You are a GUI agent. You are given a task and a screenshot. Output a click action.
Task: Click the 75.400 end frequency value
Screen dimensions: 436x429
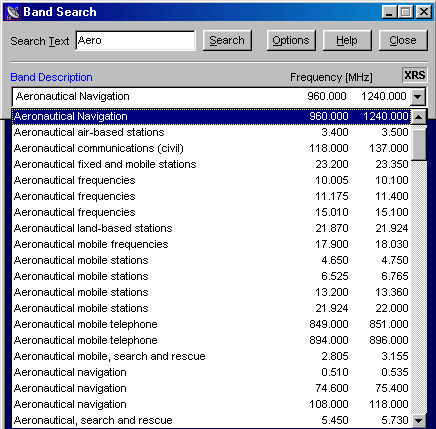(x=392, y=388)
